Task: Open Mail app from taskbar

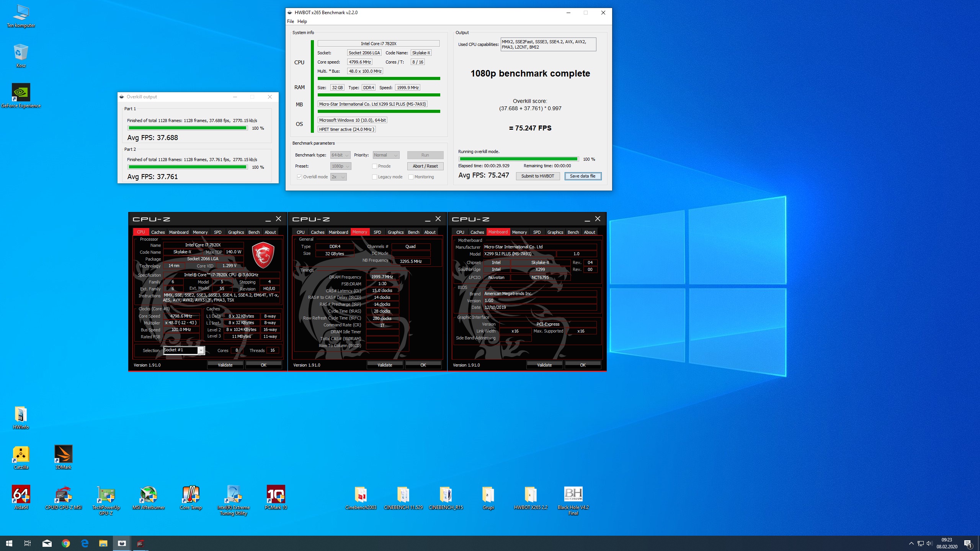Action: (x=47, y=543)
